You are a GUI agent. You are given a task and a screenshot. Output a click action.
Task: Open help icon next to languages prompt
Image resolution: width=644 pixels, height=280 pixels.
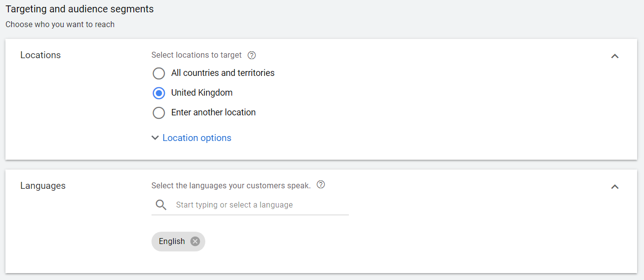(321, 185)
